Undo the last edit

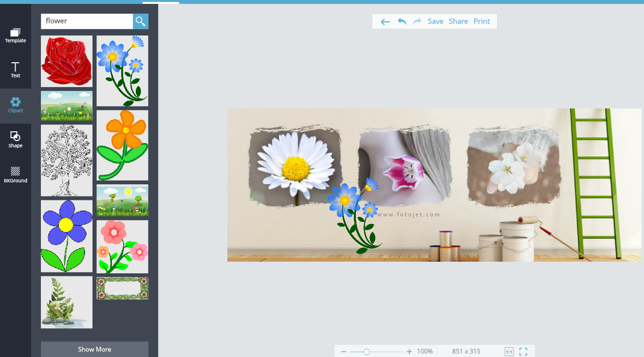tap(402, 21)
